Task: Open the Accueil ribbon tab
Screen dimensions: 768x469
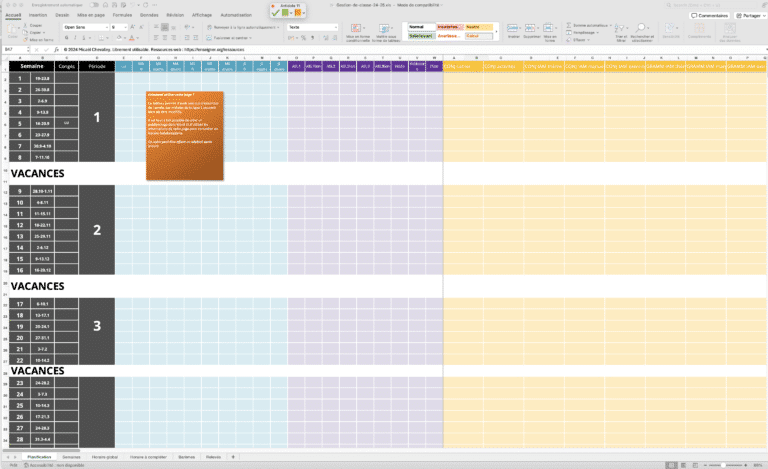Action: [x=13, y=15]
